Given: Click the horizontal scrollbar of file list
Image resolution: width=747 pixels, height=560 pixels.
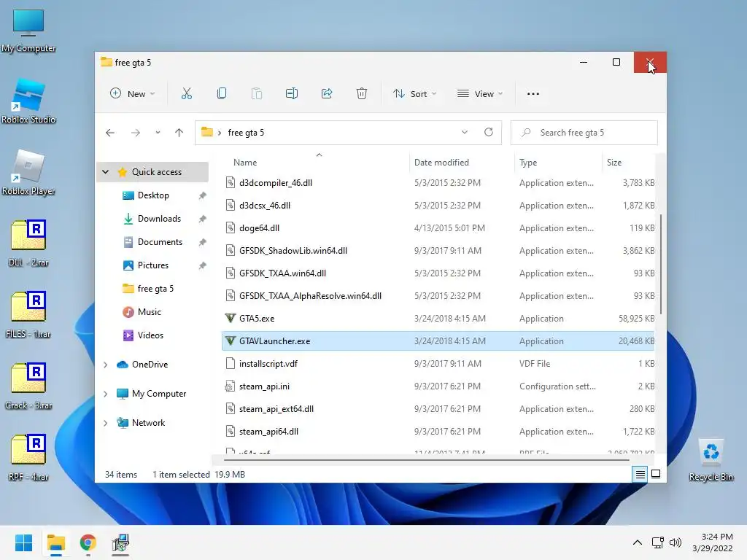Looking at the screenshot, I should 426,460.
